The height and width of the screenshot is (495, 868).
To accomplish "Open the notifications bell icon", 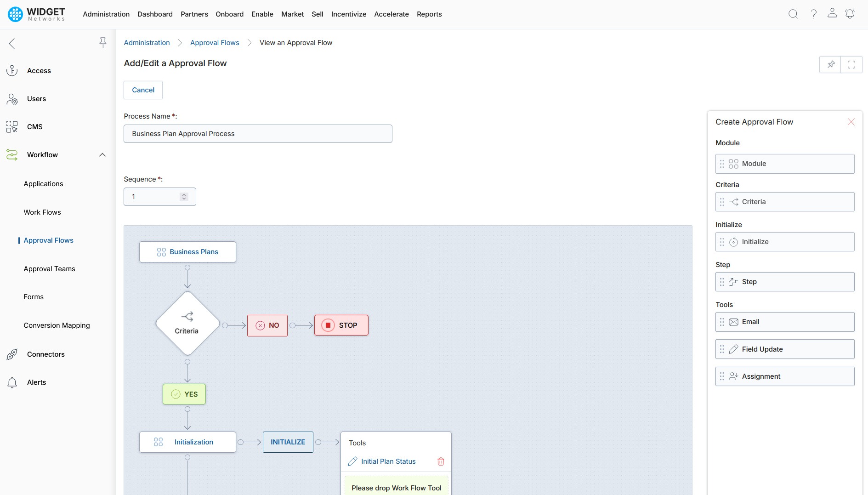I will click(x=850, y=14).
